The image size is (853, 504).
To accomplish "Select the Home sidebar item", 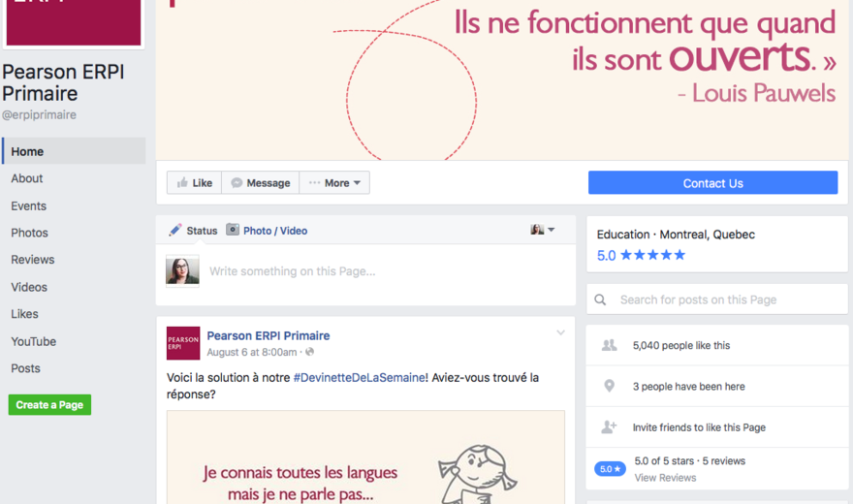I will pos(74,151).
